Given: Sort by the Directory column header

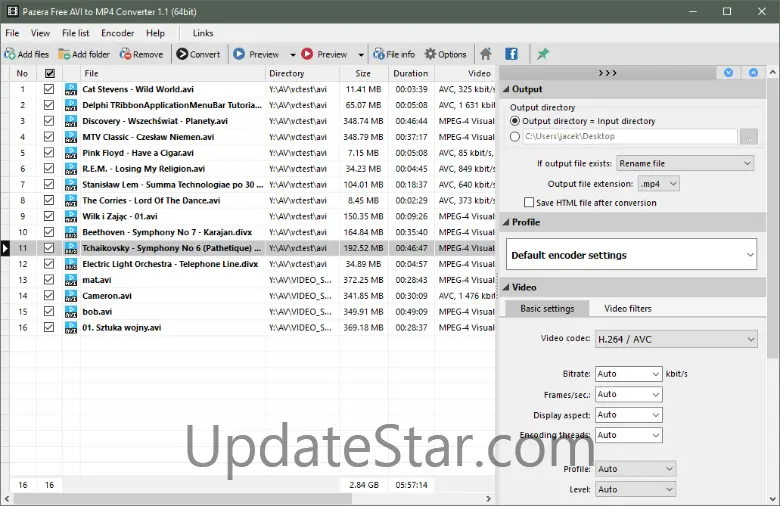Looking at the screenshot, I should [x=302, y=73].
